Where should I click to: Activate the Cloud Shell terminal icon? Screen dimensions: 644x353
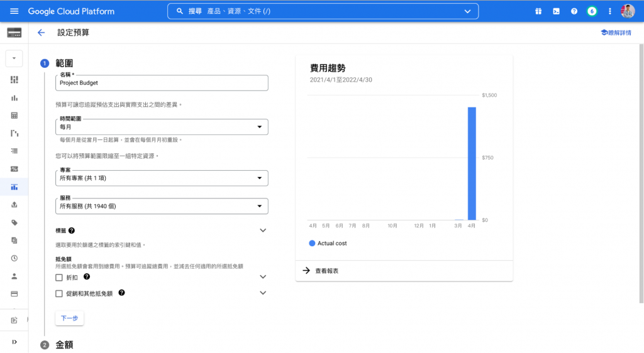[556, 11]
